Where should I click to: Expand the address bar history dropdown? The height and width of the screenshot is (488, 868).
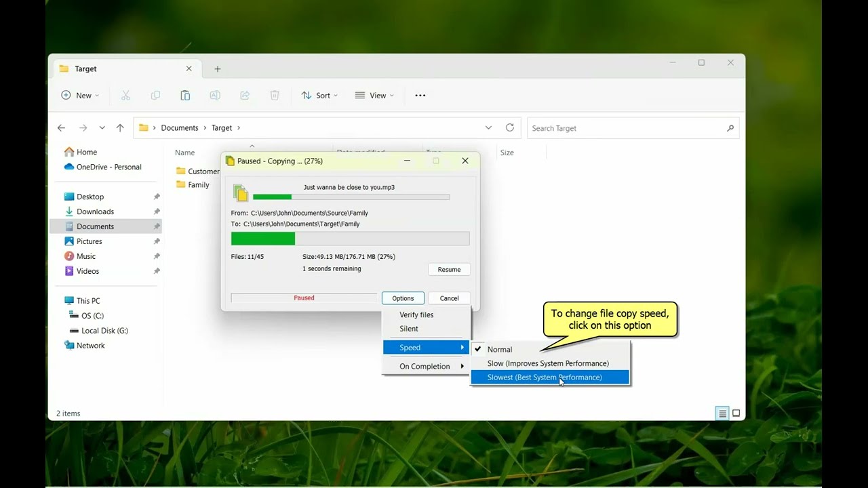click(x=488, y=127)
